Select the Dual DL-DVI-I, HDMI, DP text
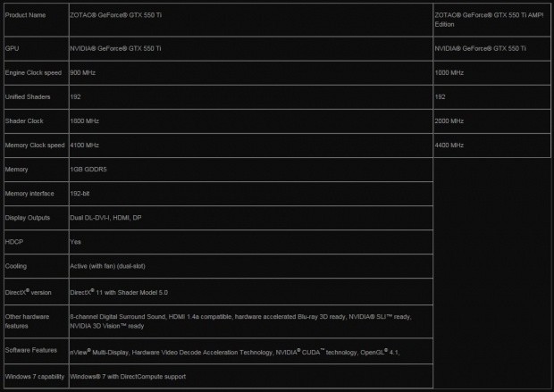Image resolution: width=554 pixels, height=392 pixels. (x=105, y=218)
